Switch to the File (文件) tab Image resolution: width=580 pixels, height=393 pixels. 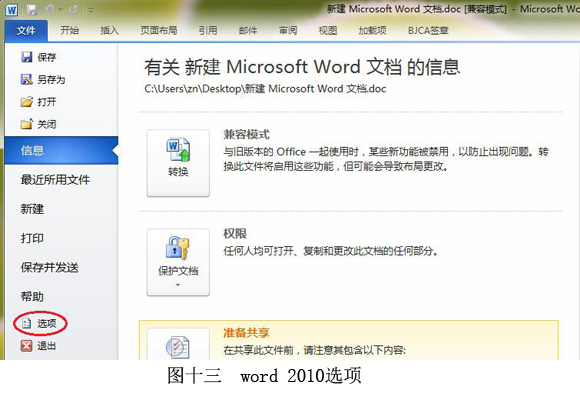[x=26, y=30]
